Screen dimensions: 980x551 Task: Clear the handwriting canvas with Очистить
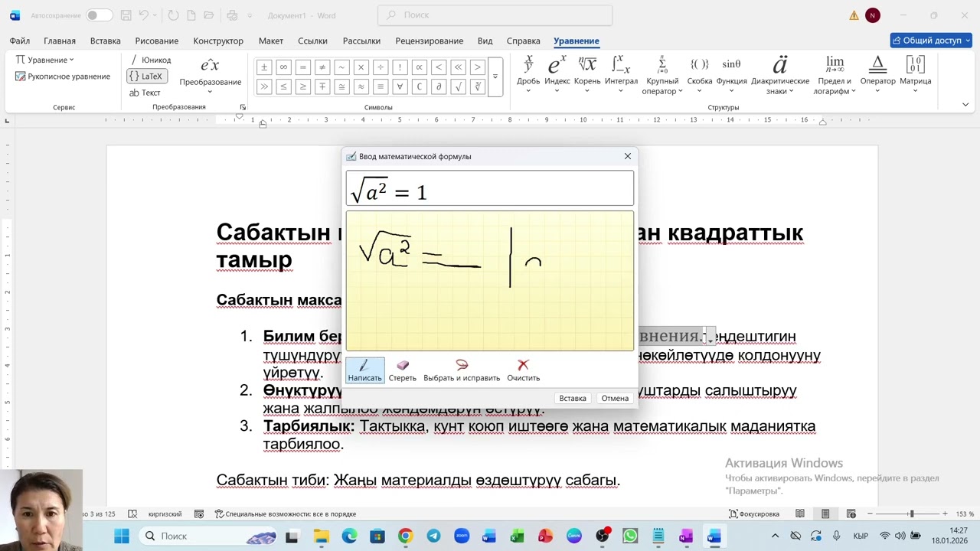523,370
